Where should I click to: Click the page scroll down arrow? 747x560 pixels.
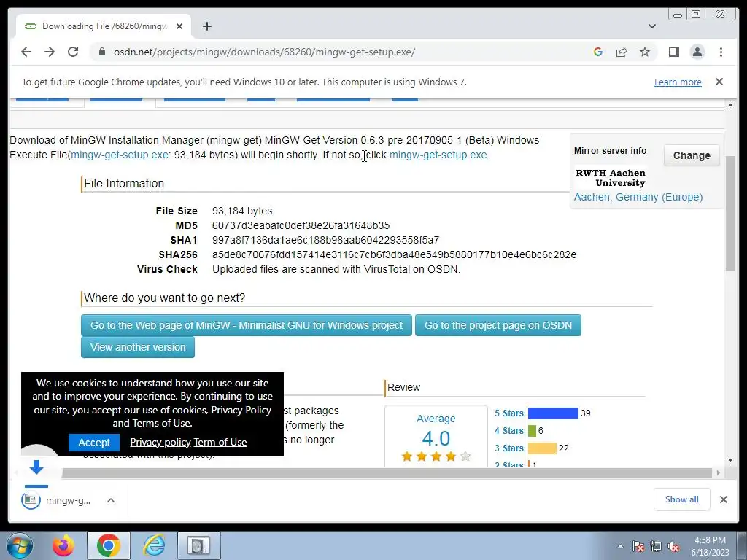(x=730, y=460)
